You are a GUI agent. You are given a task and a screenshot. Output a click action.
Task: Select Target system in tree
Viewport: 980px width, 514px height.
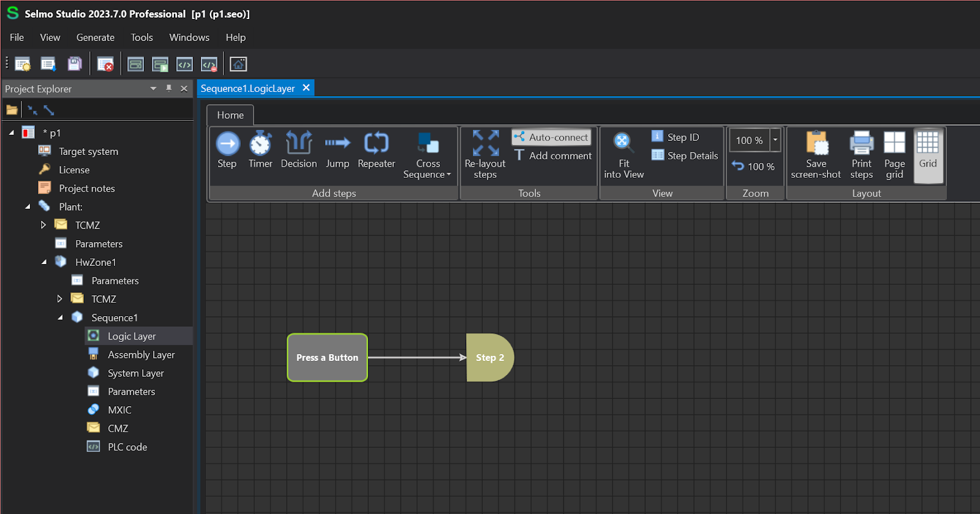[88, 151]
